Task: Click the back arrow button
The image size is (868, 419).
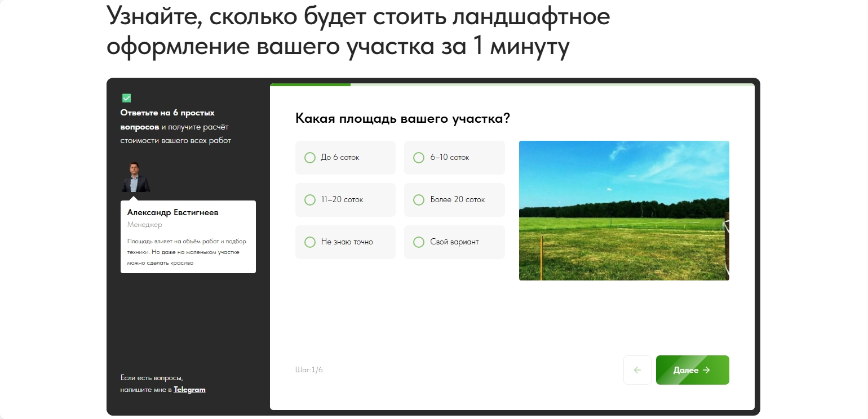Action: click(x=637, y=370)
